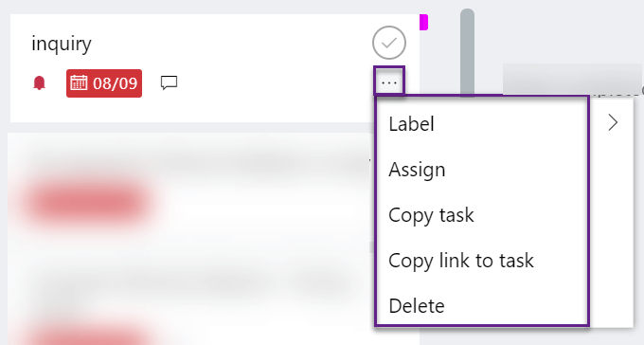Click the red reminder bell icon
Viewport: 644px width, 345px height.
click(x=40, y=83)
